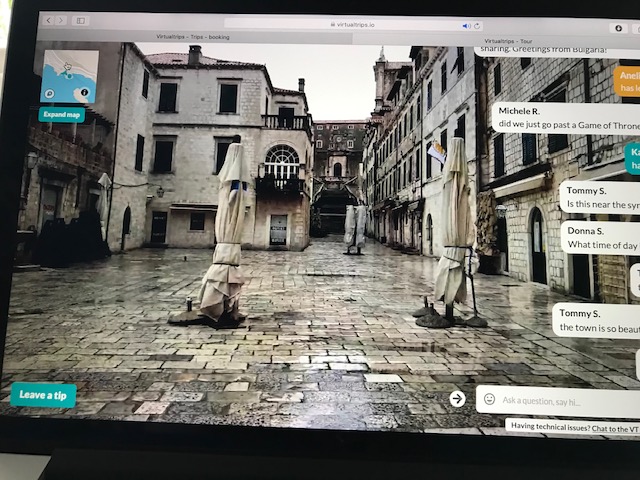Switch to the Virtualtrips – Tour tab
Screen dimensions: 640x480
pyautogui.click(x=510, y=40)
